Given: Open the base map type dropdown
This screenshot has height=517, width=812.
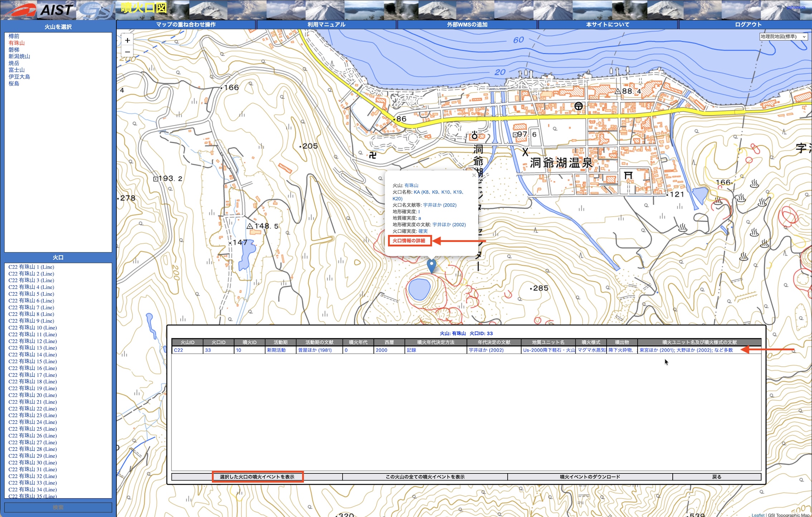Looking at the screenshot, I should point(783,37).
